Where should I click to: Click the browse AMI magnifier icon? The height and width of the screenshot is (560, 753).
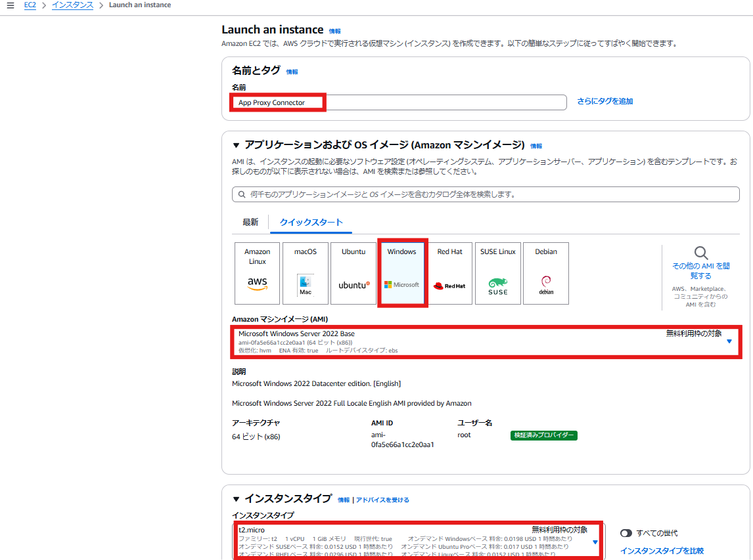(700, 253)
